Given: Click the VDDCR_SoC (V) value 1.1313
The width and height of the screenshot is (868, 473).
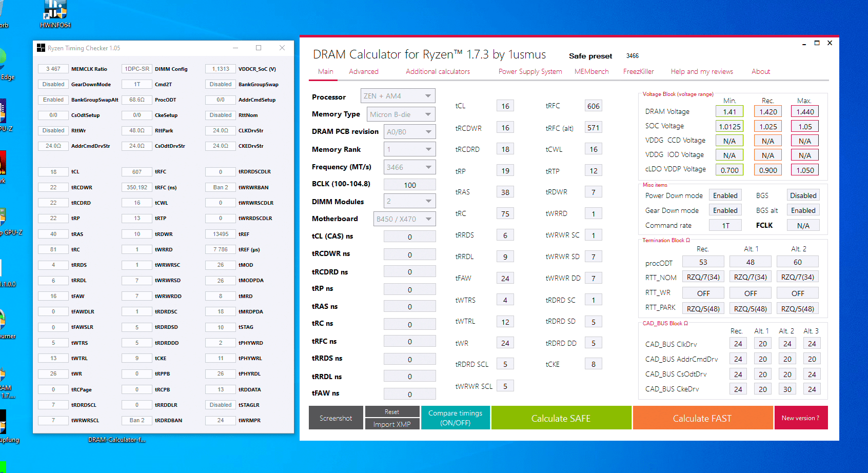Looking at the screenshot, I should 221,69.
